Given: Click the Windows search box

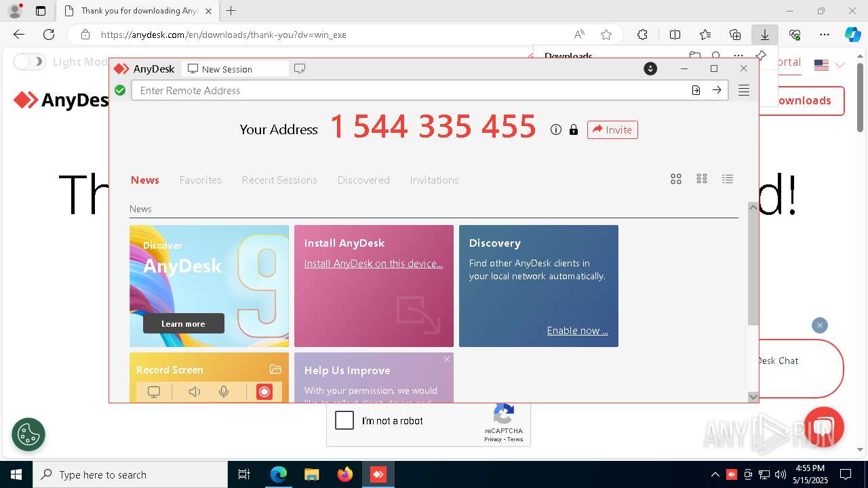Looking at the screenshot, I should tap(130, 474).
